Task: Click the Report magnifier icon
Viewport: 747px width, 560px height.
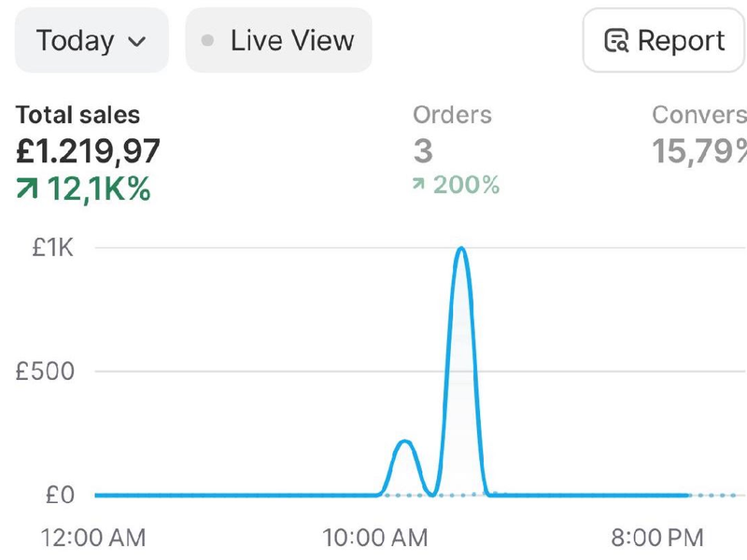Action: (616, 42)
